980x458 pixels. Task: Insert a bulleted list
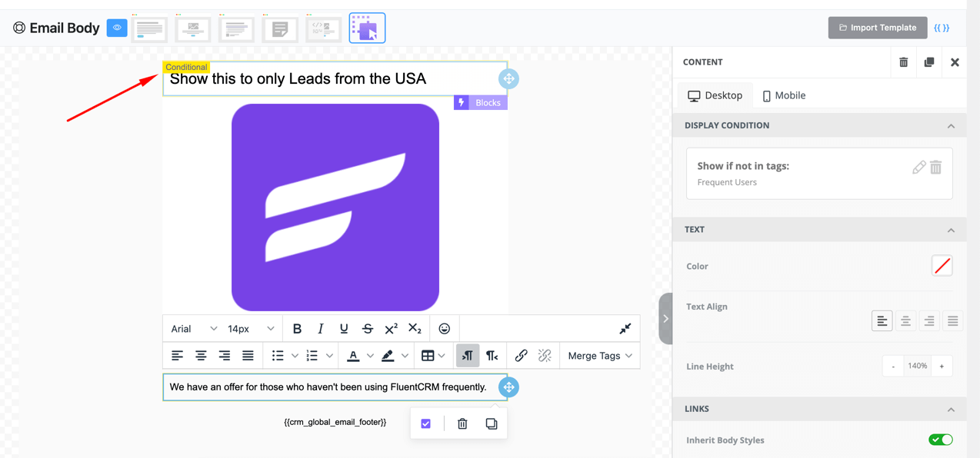pos(278,356)
